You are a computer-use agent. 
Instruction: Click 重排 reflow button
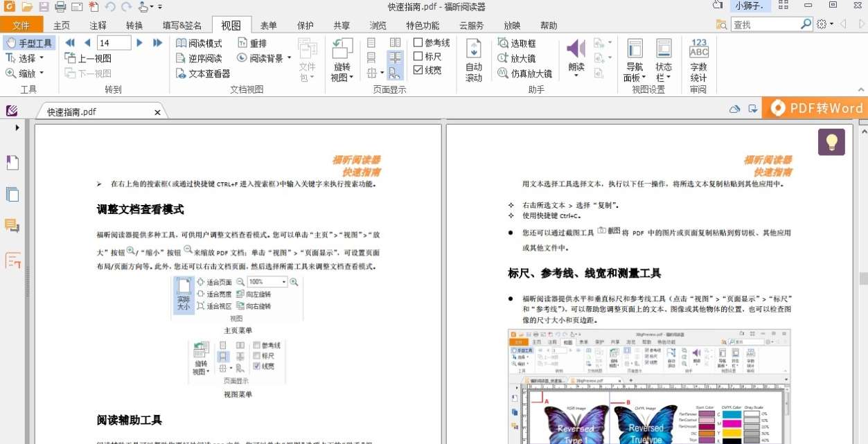[251, 43]
